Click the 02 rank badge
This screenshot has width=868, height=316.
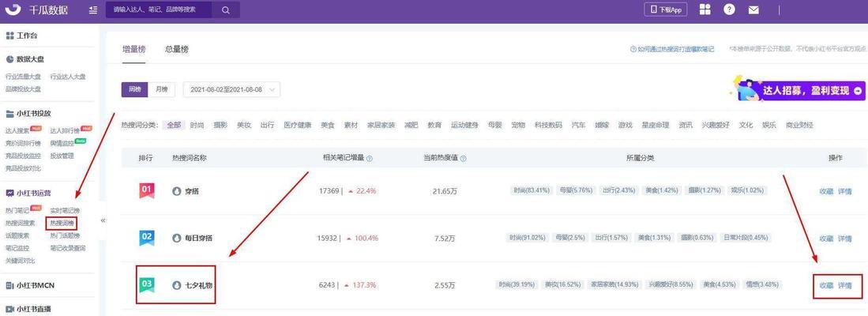click(147, 238)
